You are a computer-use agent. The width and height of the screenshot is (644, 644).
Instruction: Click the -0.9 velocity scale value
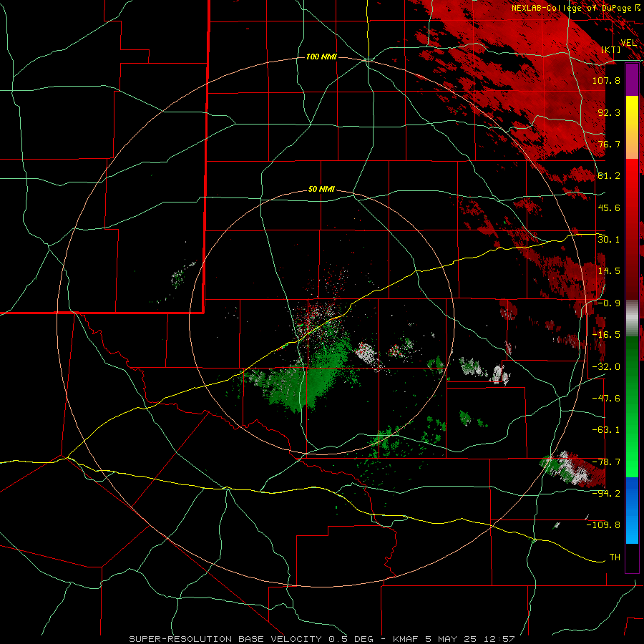click(x=609, y=303)
